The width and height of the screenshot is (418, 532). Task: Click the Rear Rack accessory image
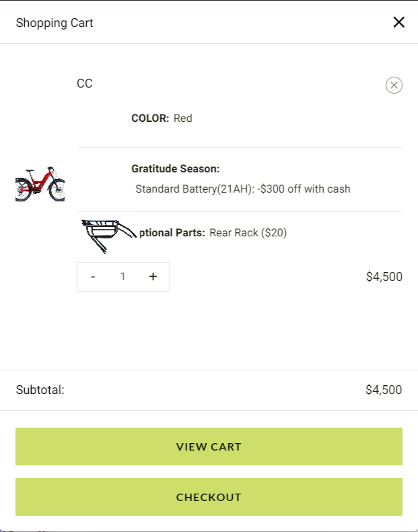pos(108,236)
